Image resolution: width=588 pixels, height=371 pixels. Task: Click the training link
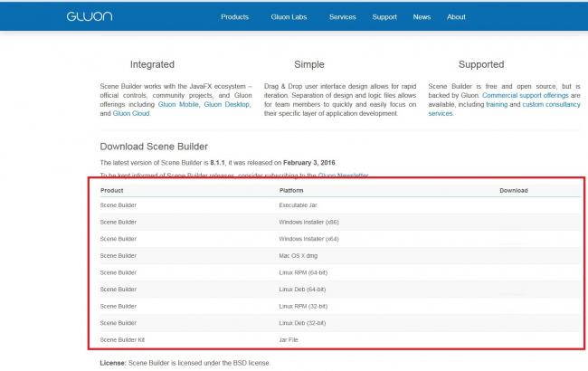coord(497,104)
